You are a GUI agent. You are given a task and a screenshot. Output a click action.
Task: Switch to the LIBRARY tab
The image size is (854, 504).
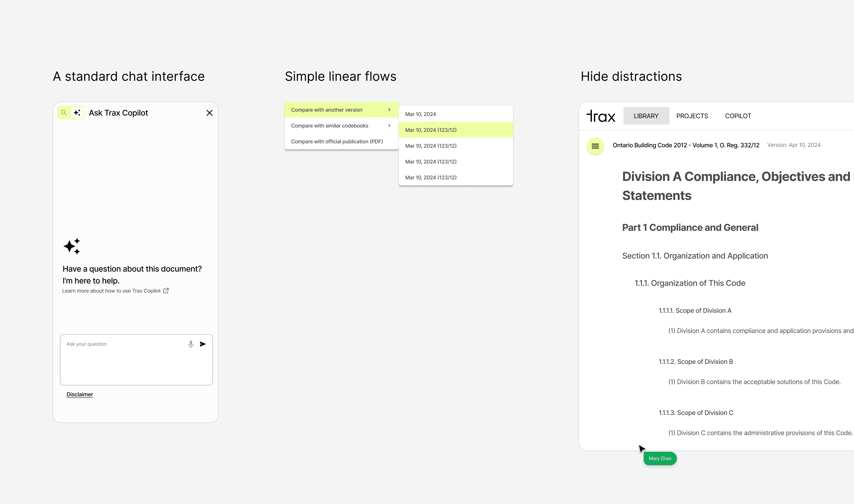646,116
